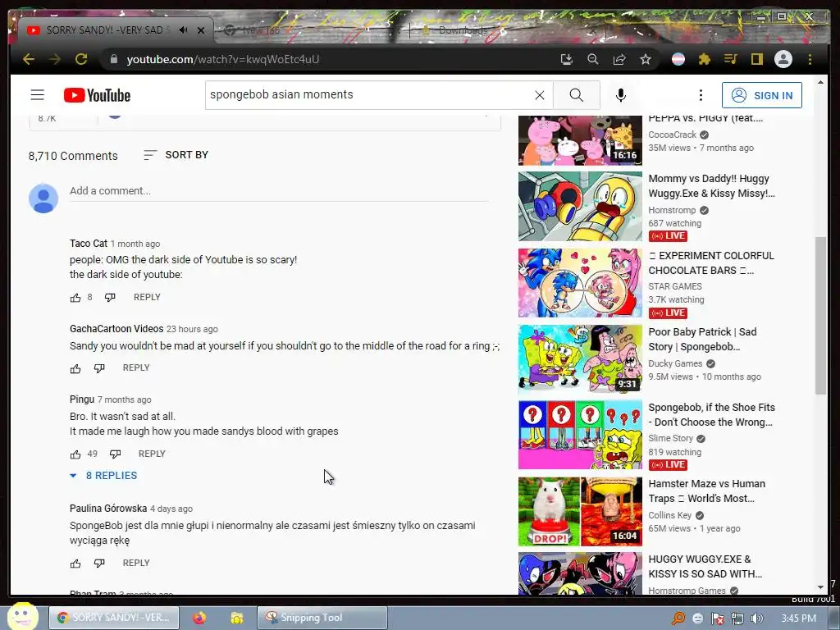Open the YouTube hamburger guide menu
The width and height of the screenshot is (840, 630).
click(x=38, y=95)
